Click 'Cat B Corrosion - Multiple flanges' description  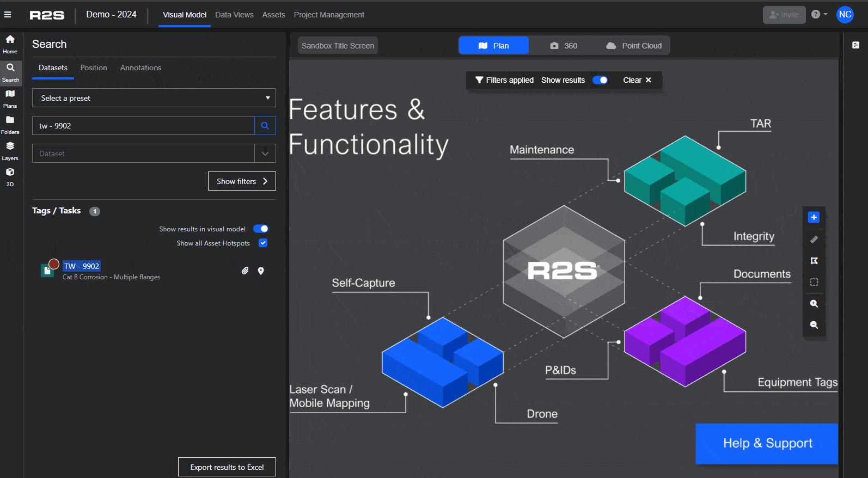pos(112,277)
